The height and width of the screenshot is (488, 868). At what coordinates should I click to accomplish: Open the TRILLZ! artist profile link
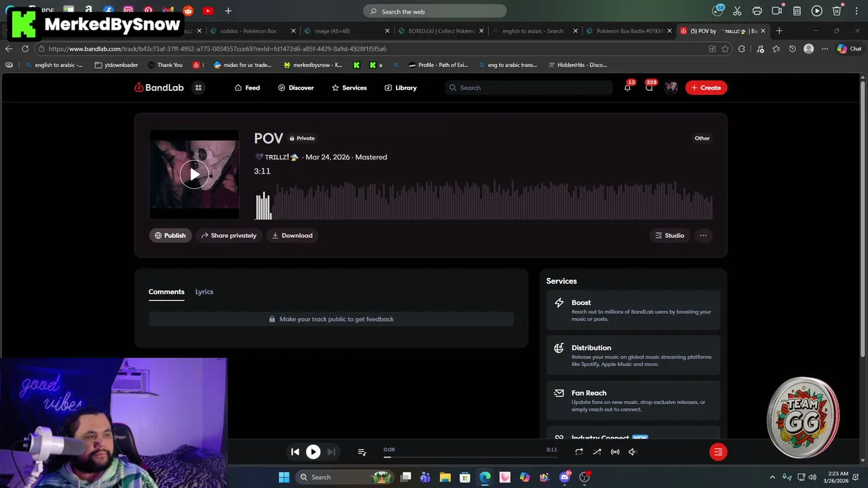(277, 157)
